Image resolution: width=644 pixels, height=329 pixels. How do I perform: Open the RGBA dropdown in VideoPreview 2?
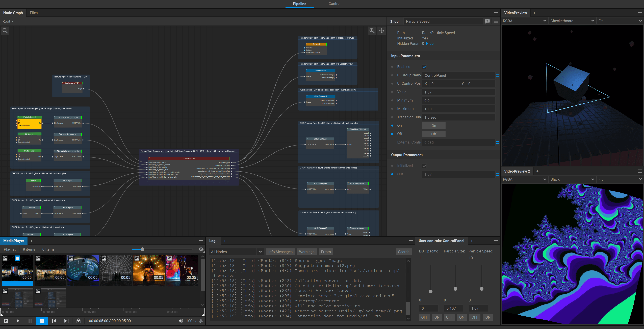(x=525, y=179)
